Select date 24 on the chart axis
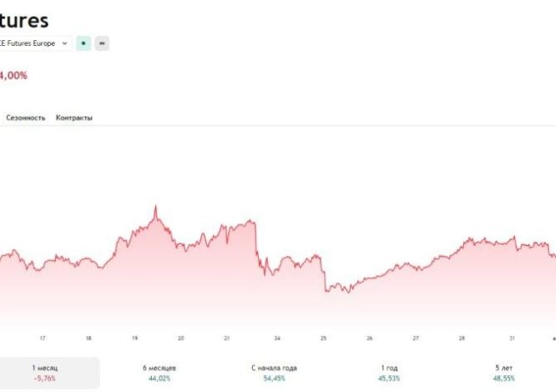Screen dimensions: 556x392 [x=276, y=338]
